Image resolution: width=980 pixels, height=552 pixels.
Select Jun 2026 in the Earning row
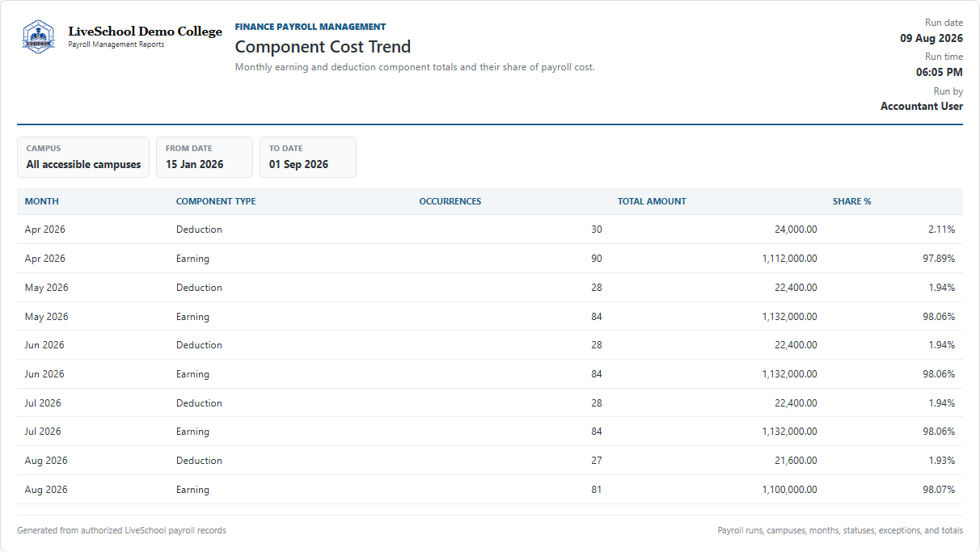point(45,374)
